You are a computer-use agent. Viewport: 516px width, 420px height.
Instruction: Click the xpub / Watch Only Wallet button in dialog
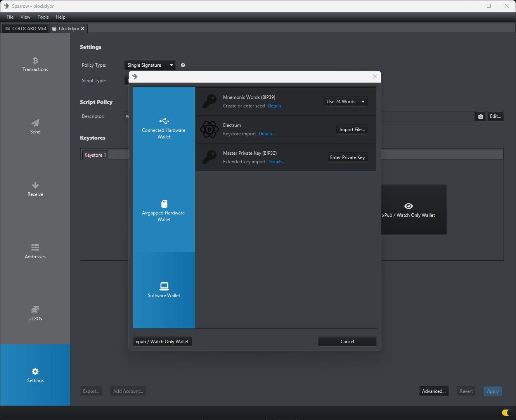click(162, 342)
